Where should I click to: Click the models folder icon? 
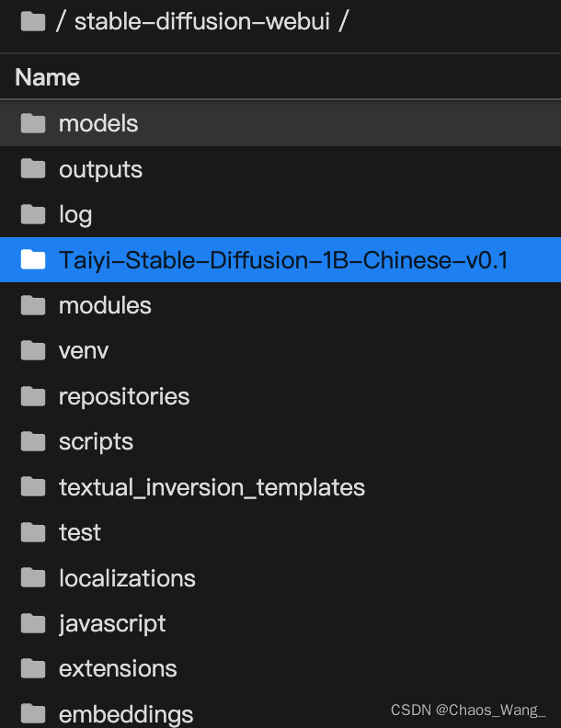(33, 123)
